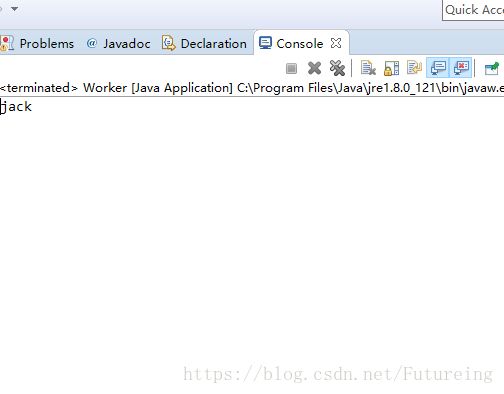Click the terminated Worker launch description line

252,88
